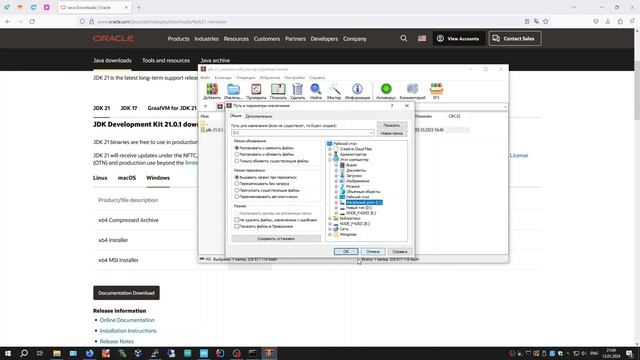Expand the Библиотеки tree node
The width and height of the screenshot is (640, 360).
(330, 218)
